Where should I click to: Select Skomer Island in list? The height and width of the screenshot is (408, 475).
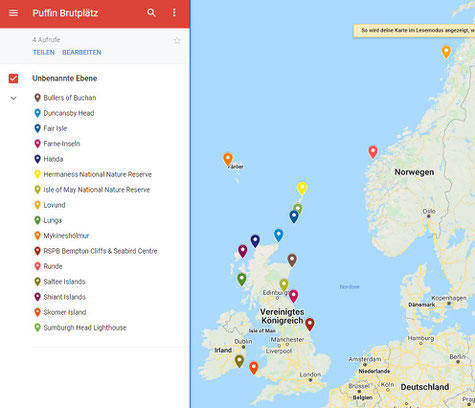60,312
